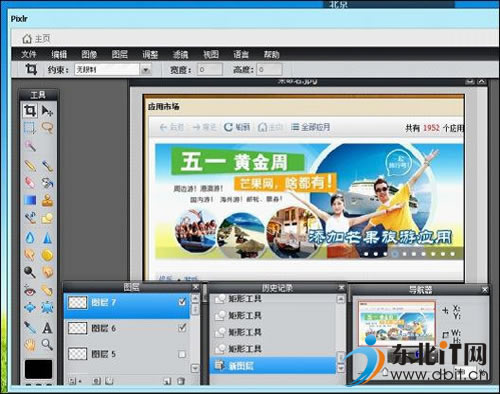The width and height of the screenshot is (500, 394).
Task: Select the Sharpen triangle tool
Action: pos(47,238)
